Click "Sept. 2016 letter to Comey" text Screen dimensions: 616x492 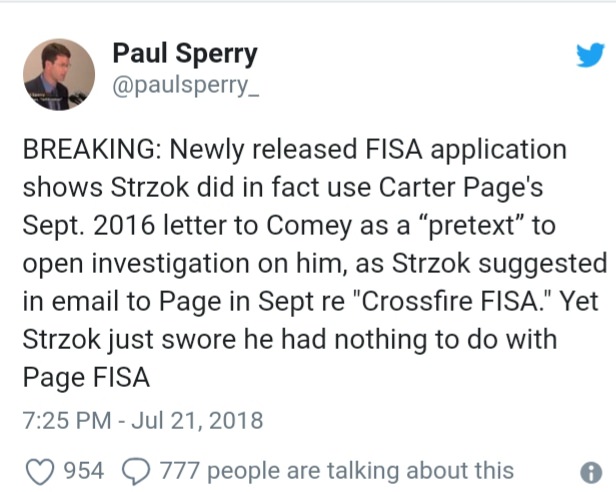tap(187, 226)
